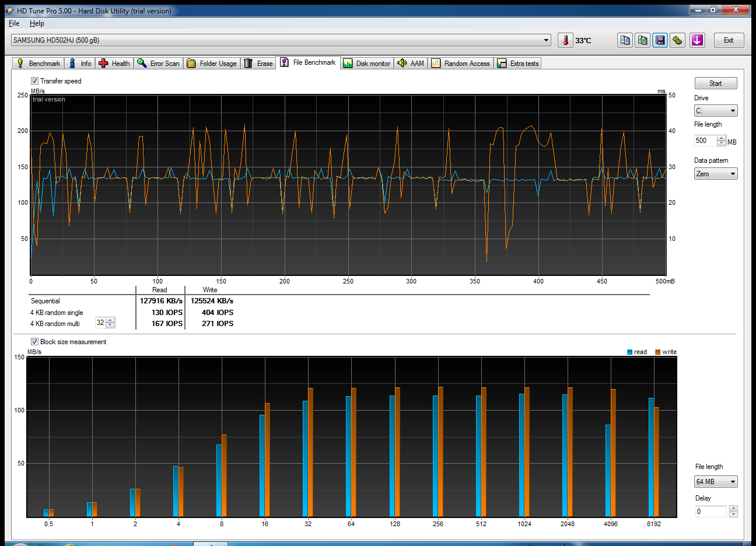Click the Sequential row label

point(45,301)
